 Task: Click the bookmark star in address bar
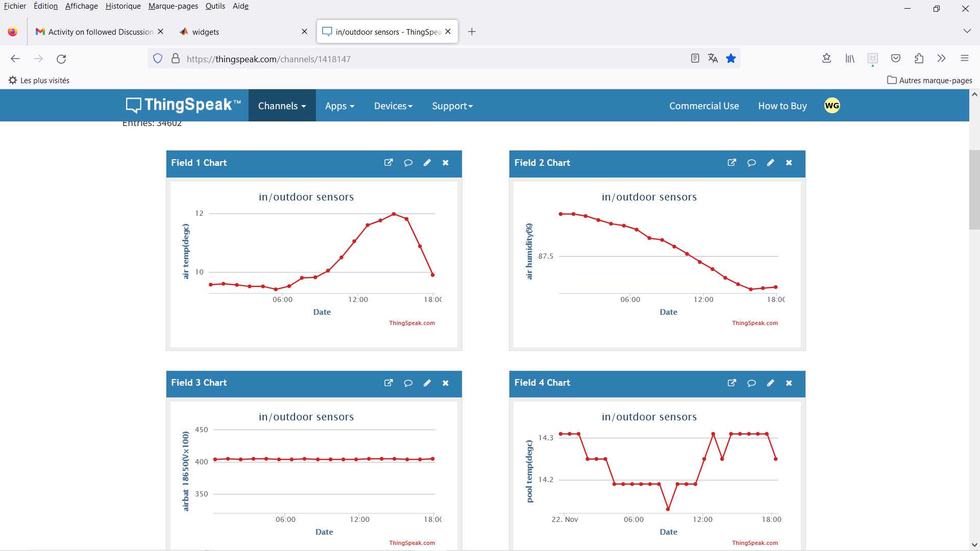pyautogui.click(x=731, y=59)
